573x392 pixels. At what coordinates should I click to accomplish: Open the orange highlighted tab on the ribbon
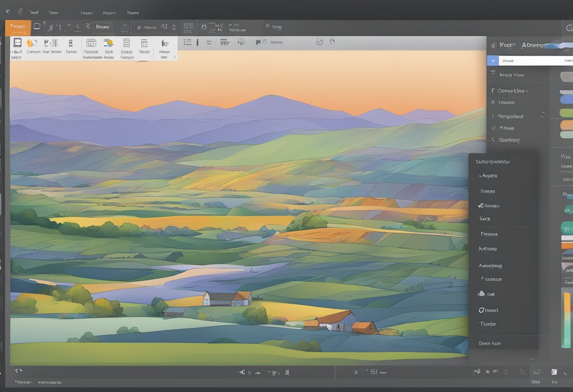tap(18, 27)
